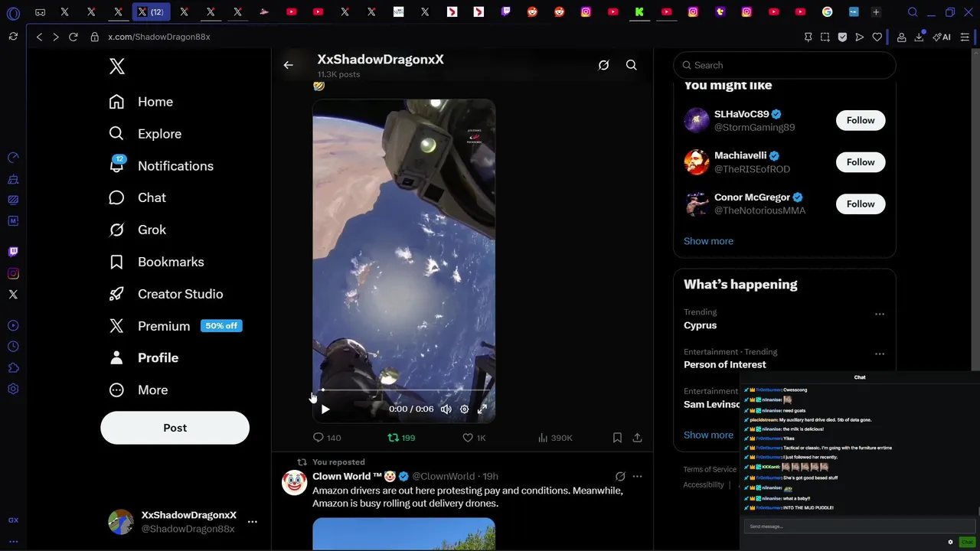Screen dimensions: 980x551
Task: Play the space video
Action: (325, 409)
